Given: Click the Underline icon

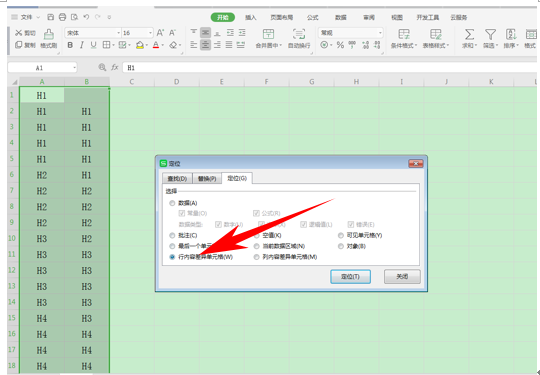Looking at the screenshot, I should coord(93,45).
